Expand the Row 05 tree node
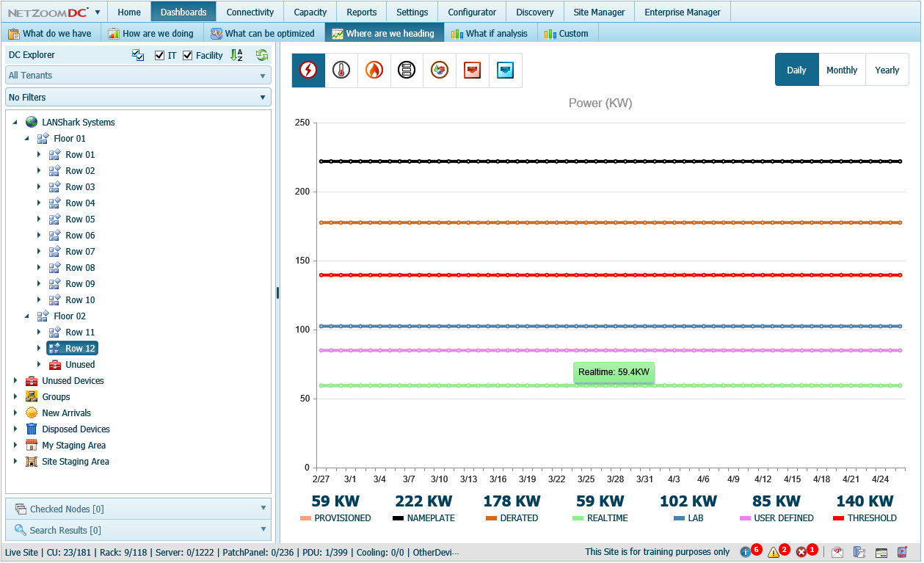Image resolution: width=924 pixels, height=563 pixels. point(39,219)
